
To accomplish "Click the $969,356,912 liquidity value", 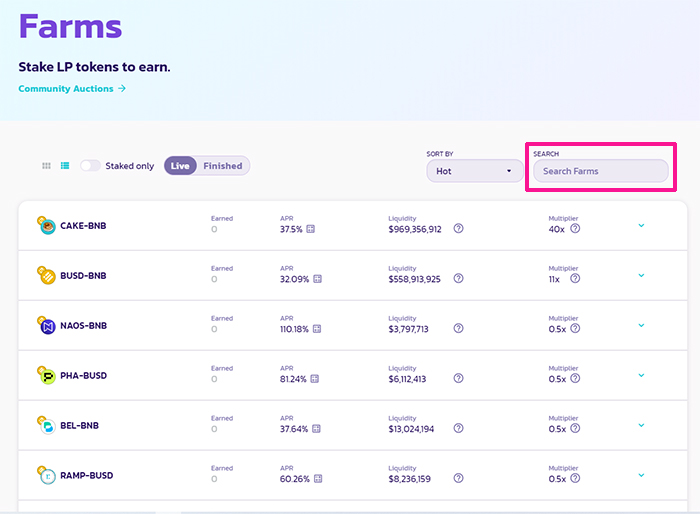I will point(415,230).
